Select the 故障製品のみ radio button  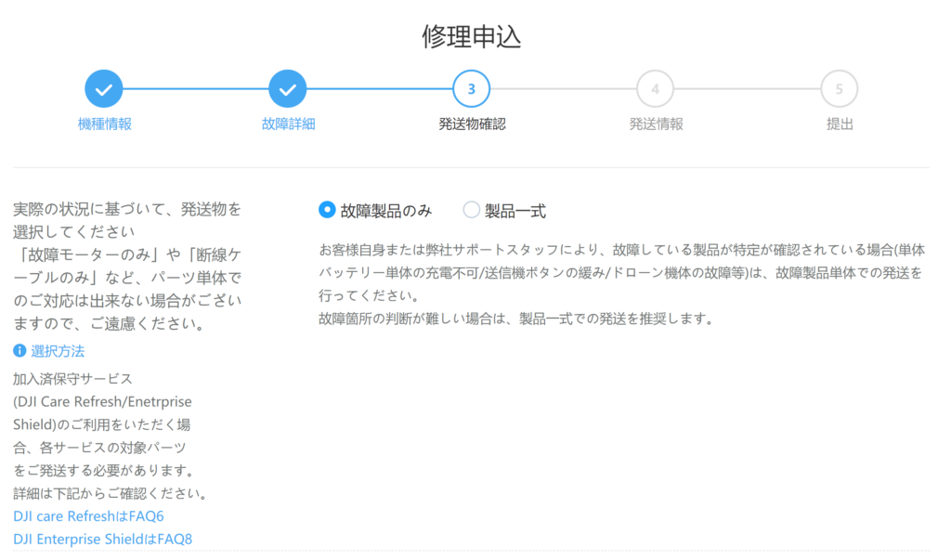[327, 210]
